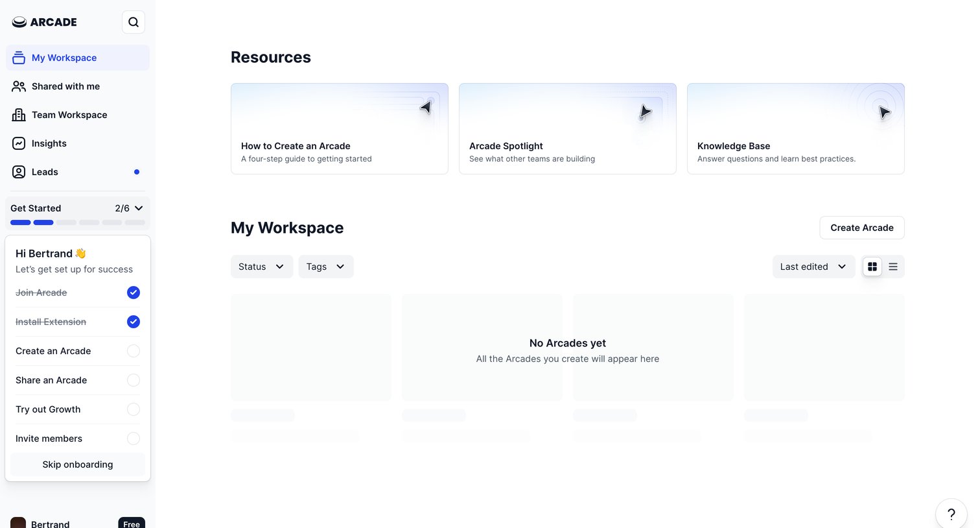The height and width of the screenshot is (528, 980).
Task: Open search with the magnifier icon
Action: (134, 22)
